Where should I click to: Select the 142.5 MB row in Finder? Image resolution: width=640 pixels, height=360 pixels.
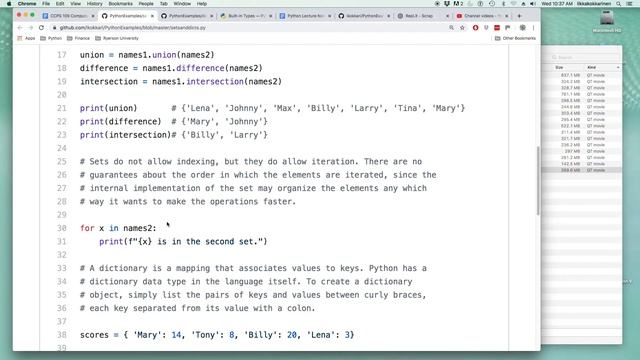[x=582, y=164]
